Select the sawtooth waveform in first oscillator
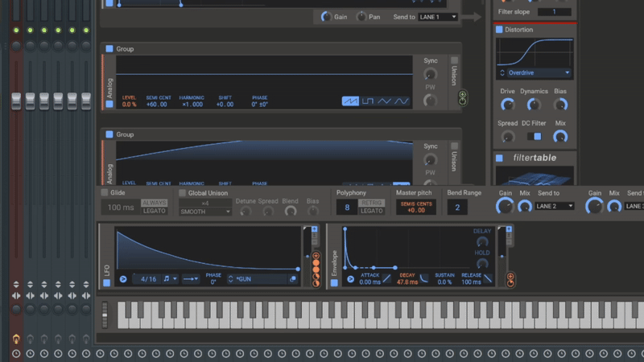Image resolution: width=644 pixels, height=362 pixels. [x=350, y=101]
